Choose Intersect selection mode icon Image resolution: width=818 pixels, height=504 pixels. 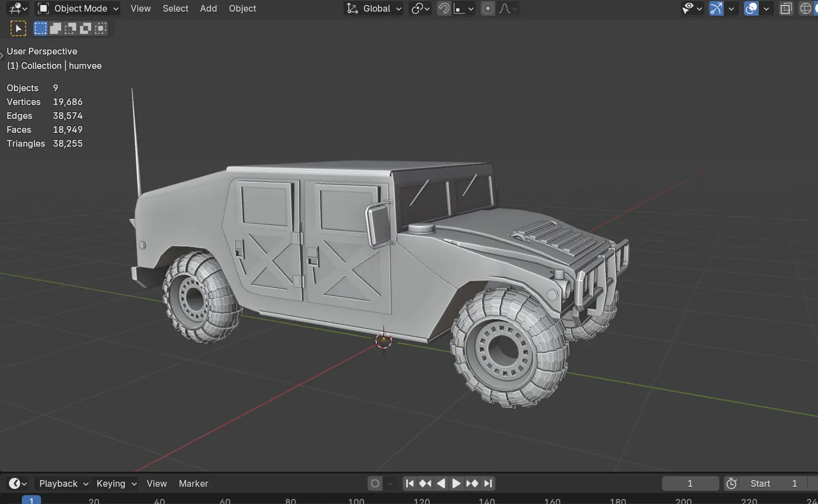[101, 28]
